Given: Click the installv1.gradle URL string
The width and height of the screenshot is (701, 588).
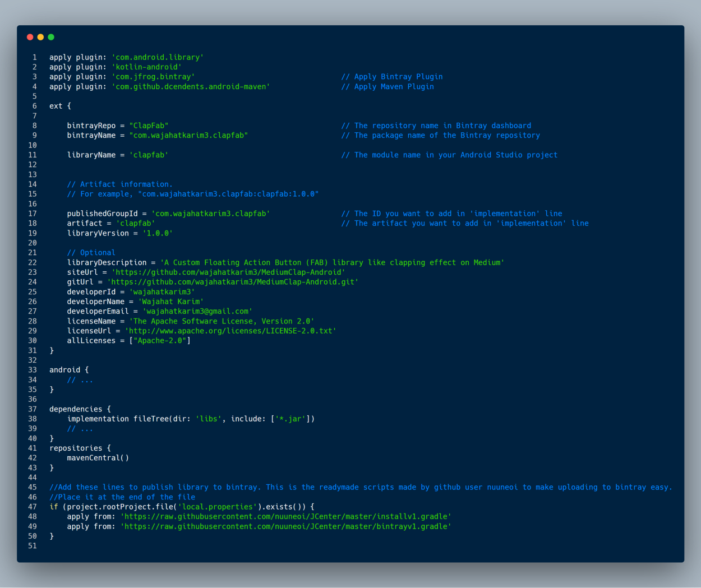Looking at the screenshot, I should [x=286, y=516].
